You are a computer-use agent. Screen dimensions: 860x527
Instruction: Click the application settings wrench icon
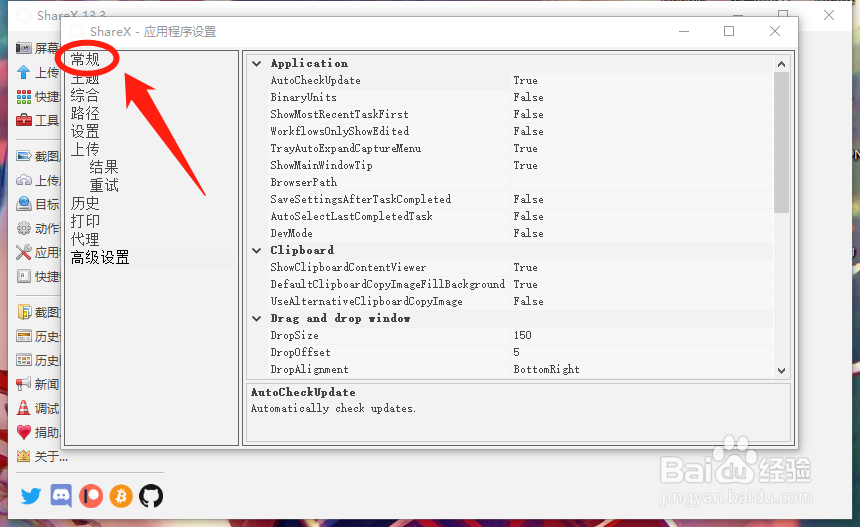[24, 252]
